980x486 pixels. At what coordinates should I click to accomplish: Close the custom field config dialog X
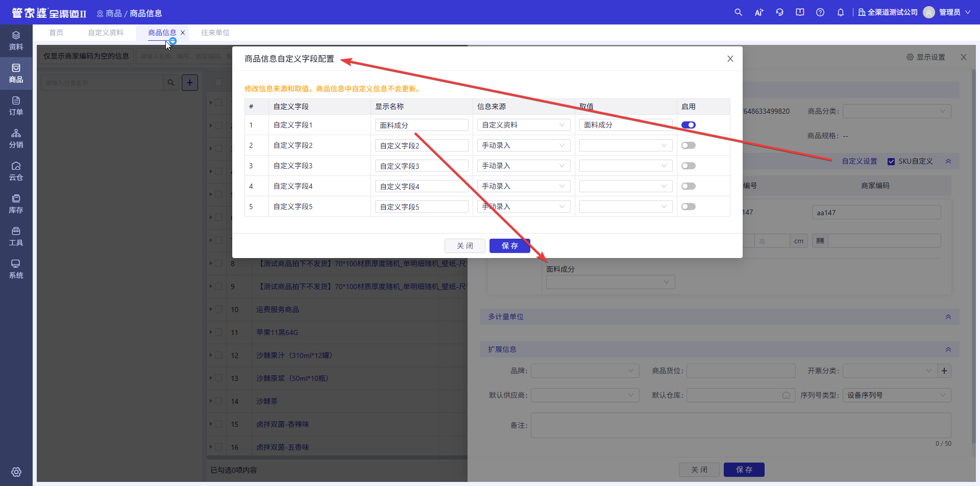tap(730, 59)
